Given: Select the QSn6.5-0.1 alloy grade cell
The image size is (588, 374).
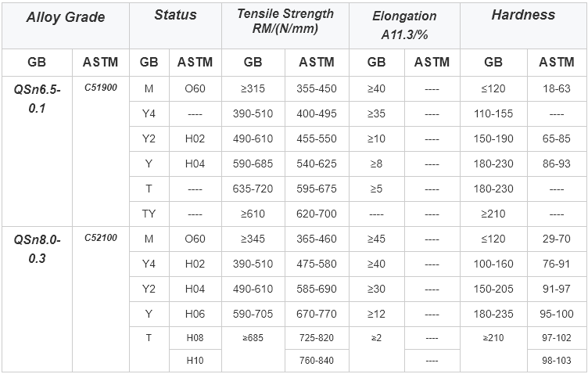Looking at the screenshot, I should [x=37, y=151].
